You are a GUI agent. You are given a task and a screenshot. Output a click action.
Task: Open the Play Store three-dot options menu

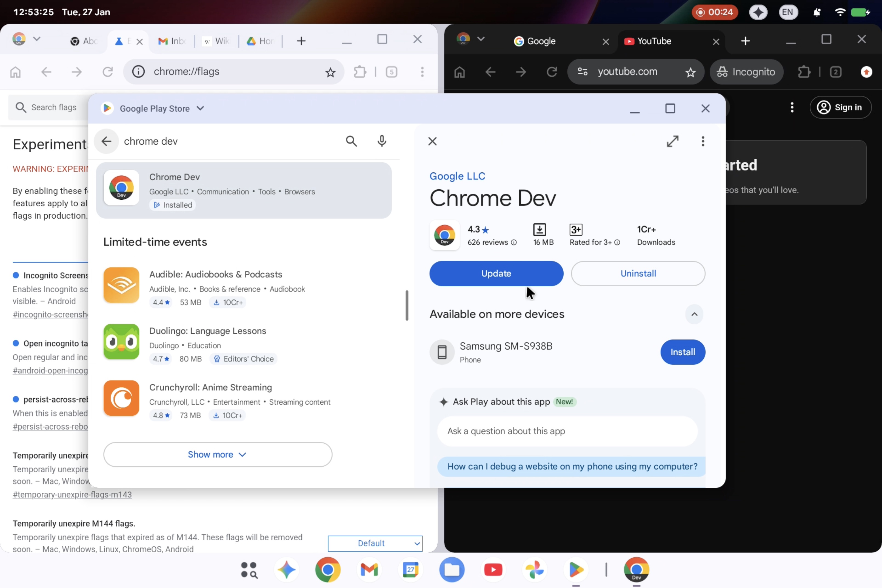tap(703, 141)
